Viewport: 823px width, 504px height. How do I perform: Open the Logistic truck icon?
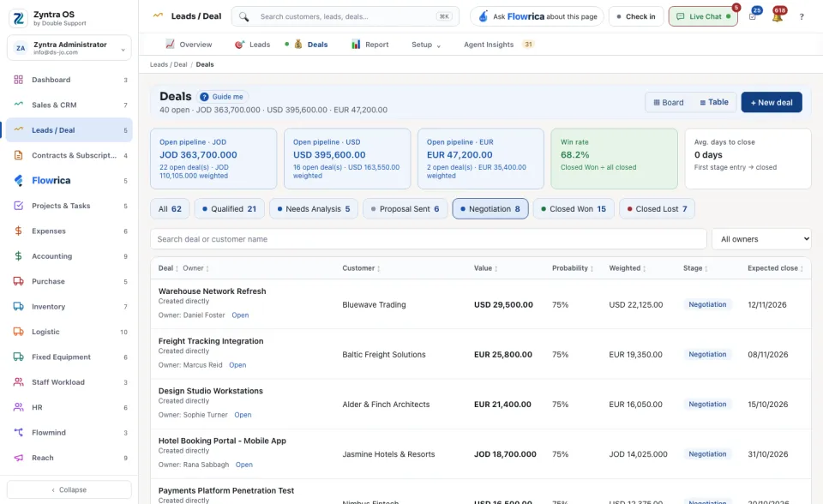(18, 332)
